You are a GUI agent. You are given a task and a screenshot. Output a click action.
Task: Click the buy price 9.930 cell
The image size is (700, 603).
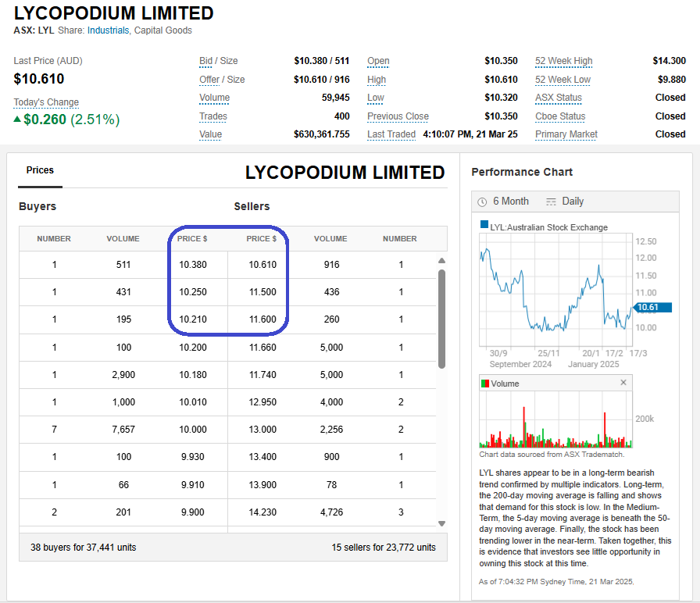[193, 457]
